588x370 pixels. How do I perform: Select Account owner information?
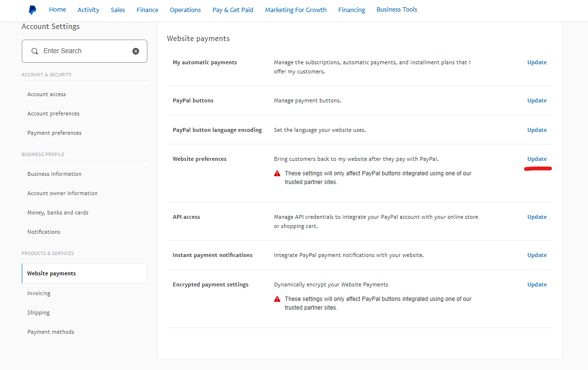click(x=62, y=193)
